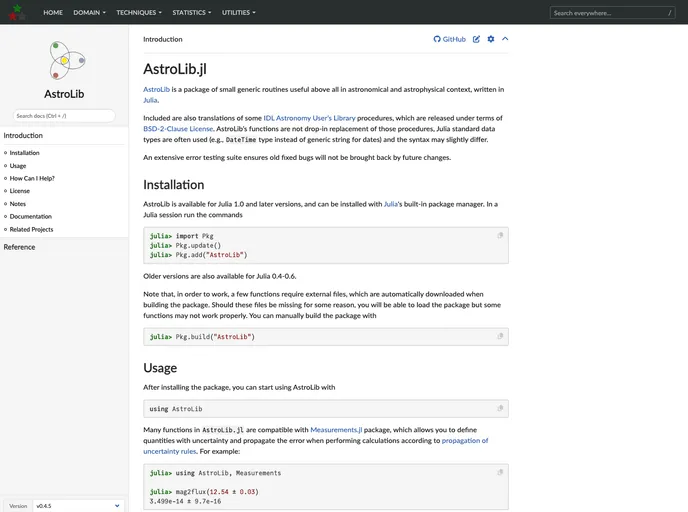
Task: Click the edit page pencil icon
Action: click(x=476, y=39)
